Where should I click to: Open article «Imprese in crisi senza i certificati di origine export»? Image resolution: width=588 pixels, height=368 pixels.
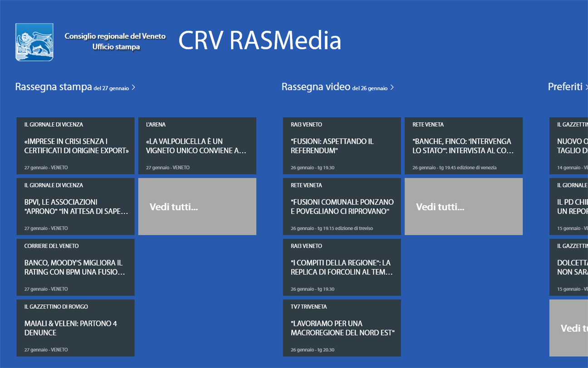click(x=76, y=146)
